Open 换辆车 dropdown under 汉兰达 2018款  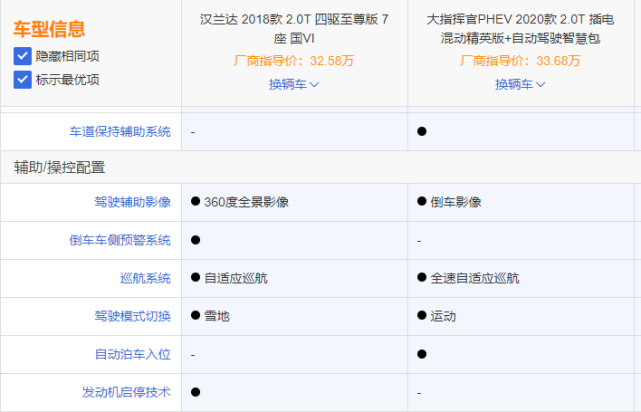point(294,84)
